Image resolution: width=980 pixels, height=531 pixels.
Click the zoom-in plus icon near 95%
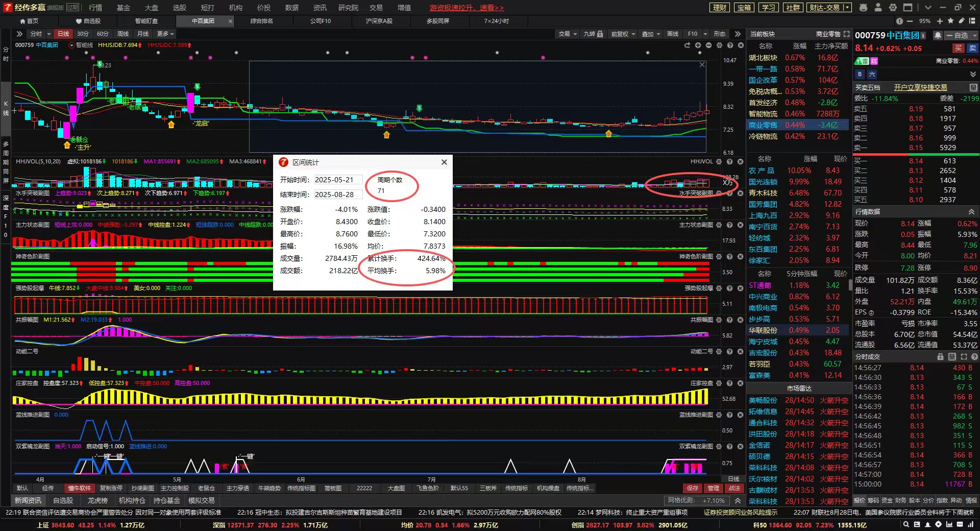pos(940,21)
